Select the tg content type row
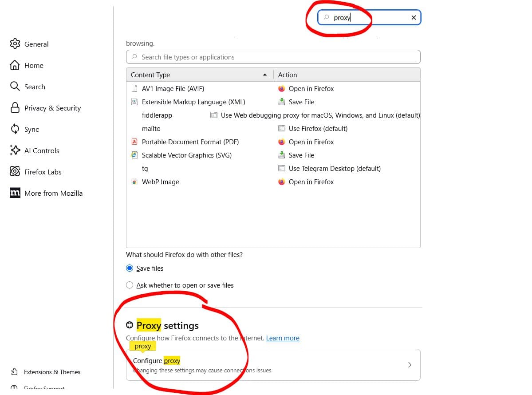The width and height of the screenshot is (532, 395). coord(273,168)
